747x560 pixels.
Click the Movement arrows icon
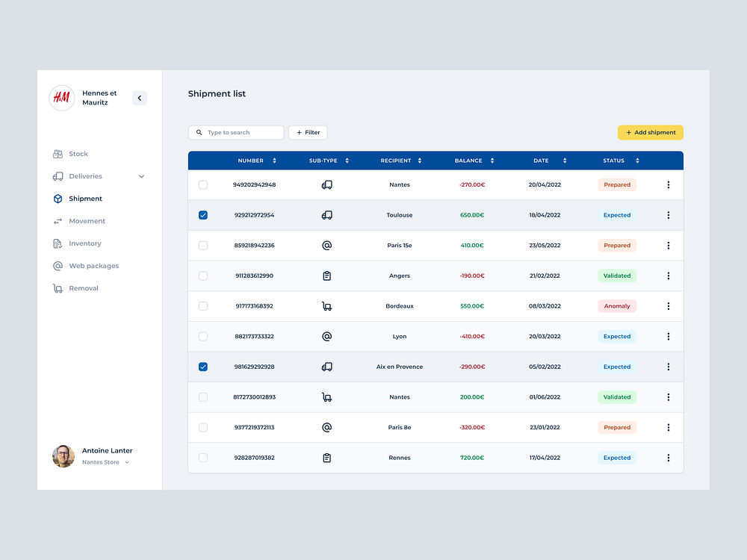point(58,221)
